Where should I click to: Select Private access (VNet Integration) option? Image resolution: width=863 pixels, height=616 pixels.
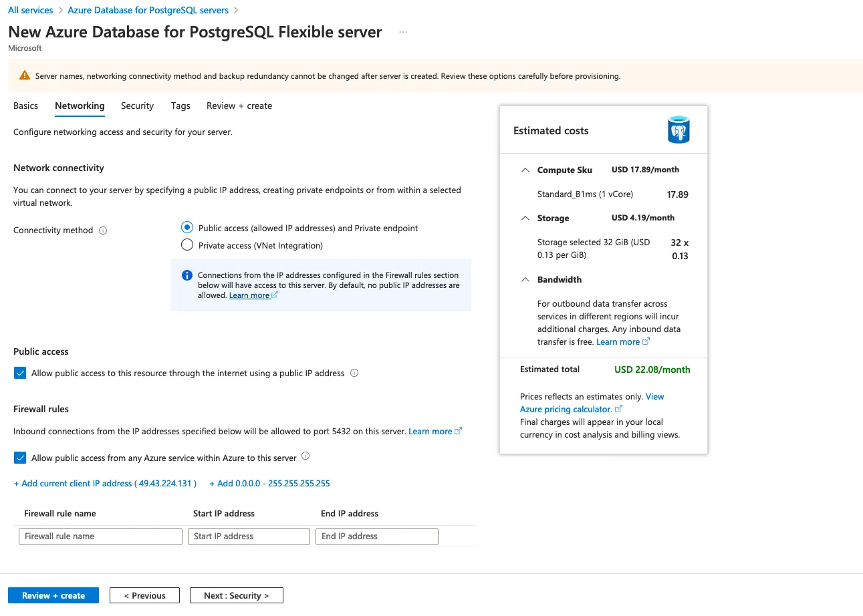click(x=187, y=245)
